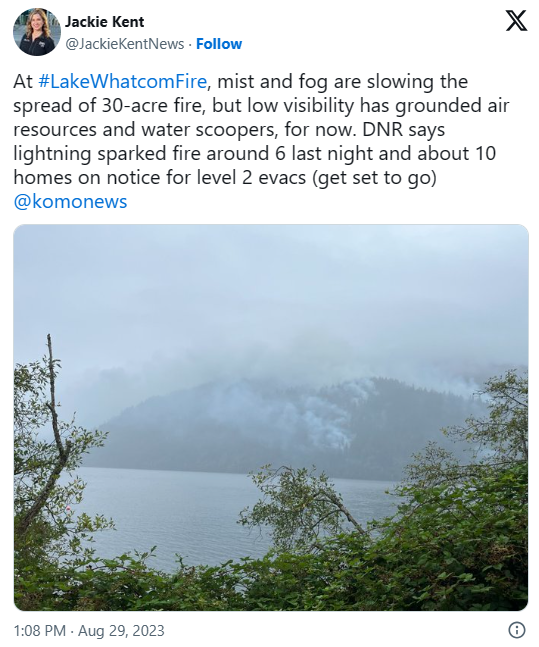Click the Aug 29, 2023 date
539x647 pixels.
point(121,630)
